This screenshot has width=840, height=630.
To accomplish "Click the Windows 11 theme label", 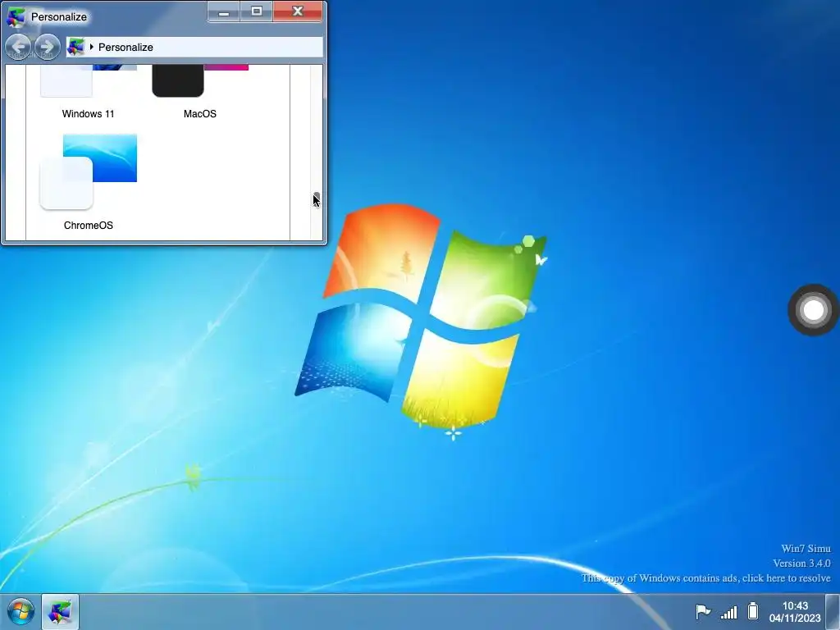I will (x=89, y=113).
